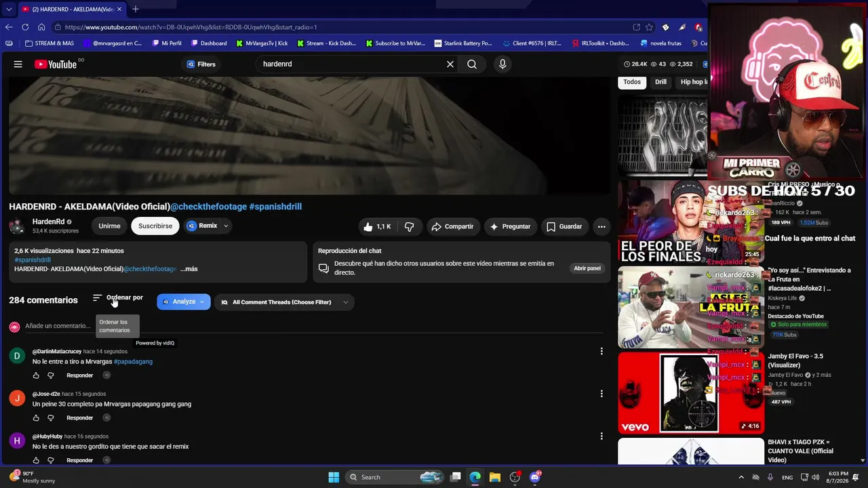Open the Jamby El Favo - 3.5 thumbnail
Screen dimensions: 868x488
690,393
